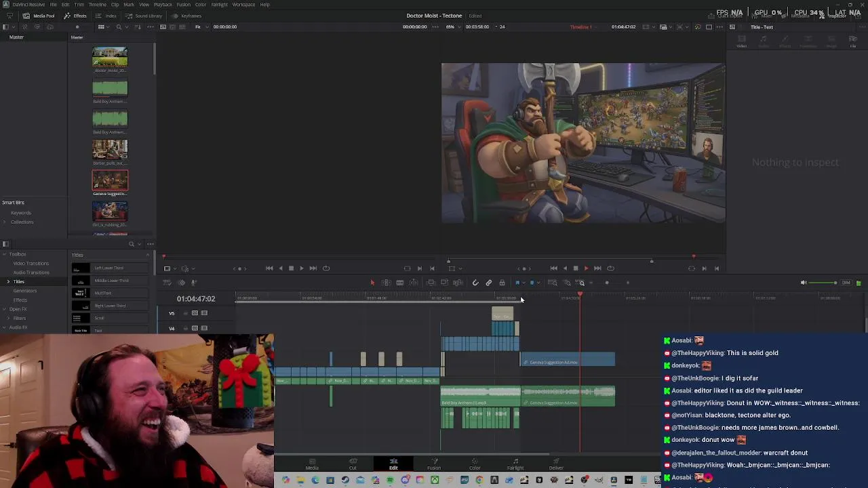Toggle loop playback in source viewer
This screenshot has height=488, width=868.
326,268
